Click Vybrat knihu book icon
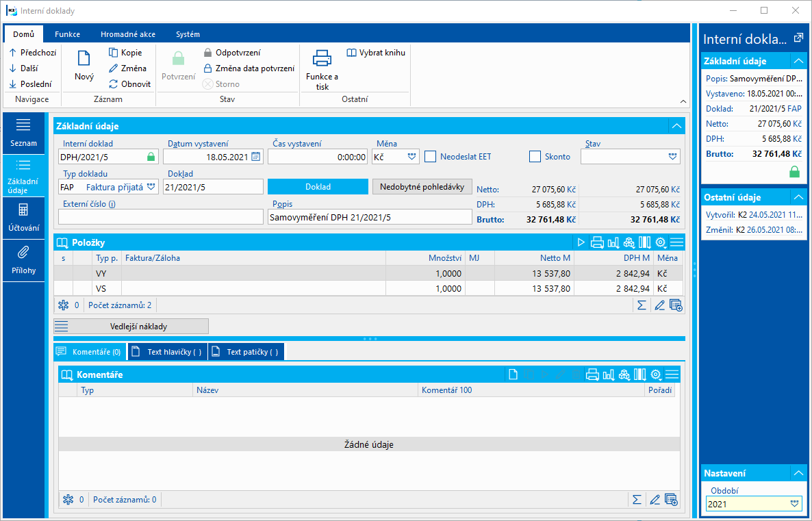 click(352, 53)
